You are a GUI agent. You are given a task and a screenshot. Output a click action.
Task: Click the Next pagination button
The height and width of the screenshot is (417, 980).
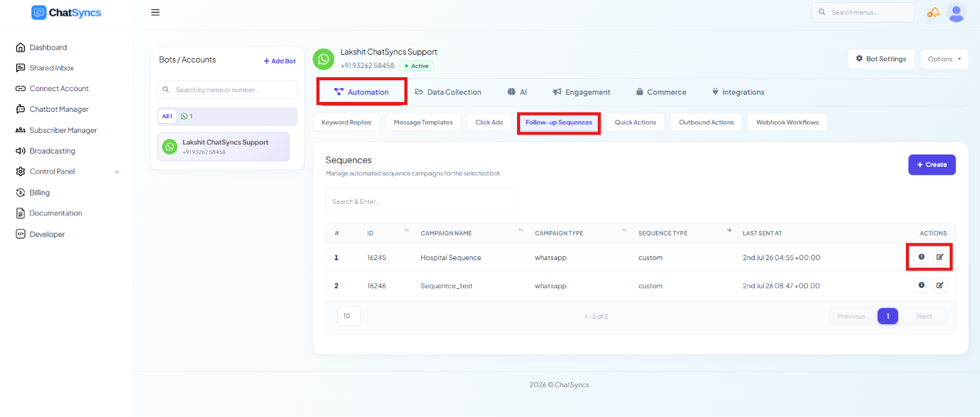click(x=924, y=316)
